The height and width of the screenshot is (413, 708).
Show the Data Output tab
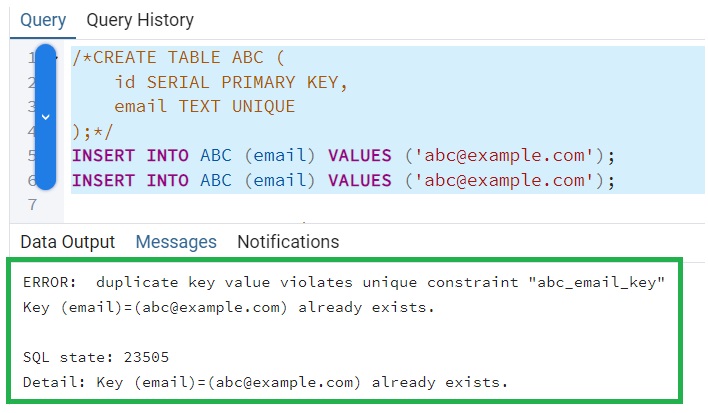tap(68, 242)
